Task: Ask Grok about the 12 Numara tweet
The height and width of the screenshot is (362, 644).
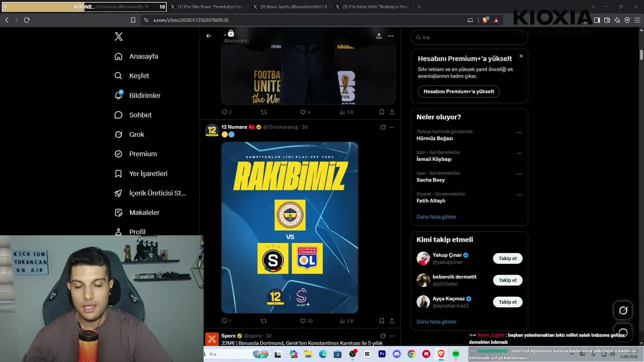Action: pyautogui.click(x=383, y=127)
